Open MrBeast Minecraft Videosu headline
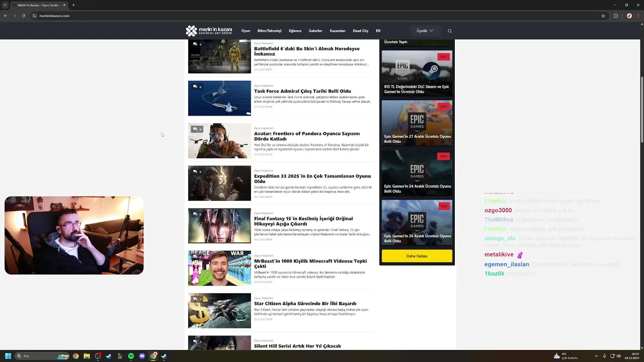644x362 pixels. tap(310, 263)
